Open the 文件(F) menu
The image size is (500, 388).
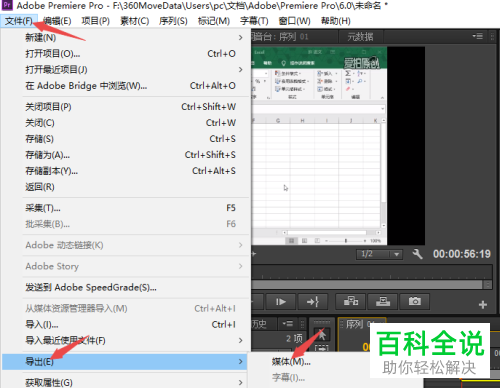coord(19,21)
